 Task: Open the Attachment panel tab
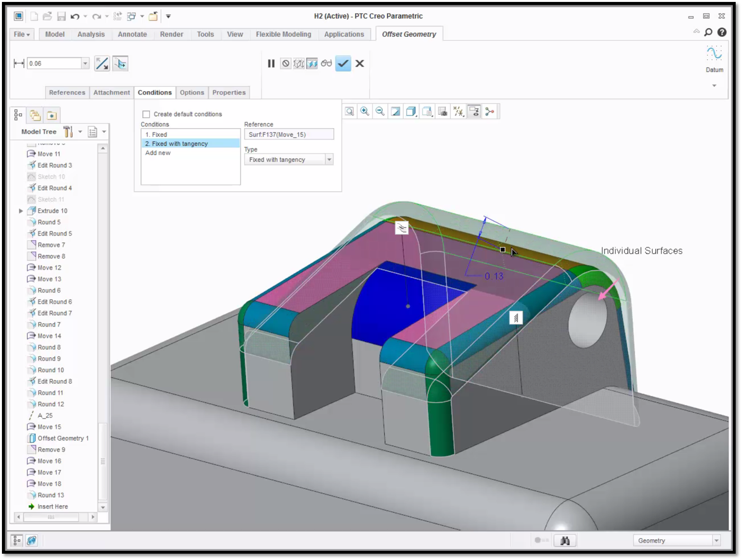(112, 93)
